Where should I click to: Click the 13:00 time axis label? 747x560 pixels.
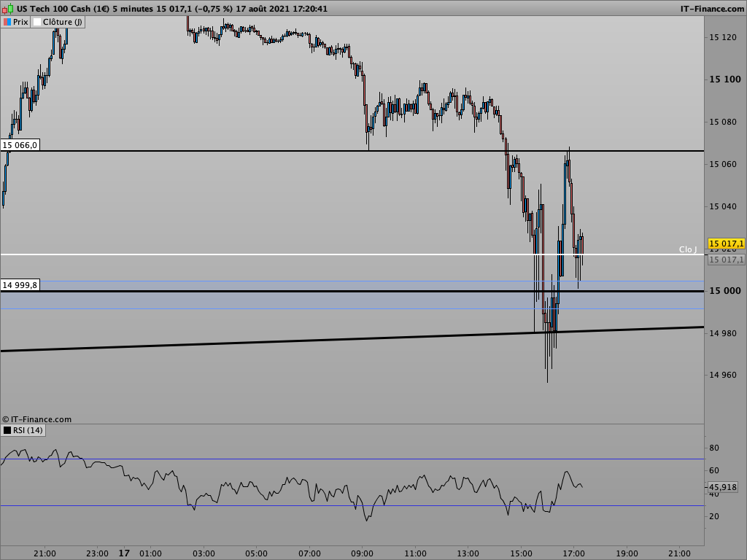pyautogui.click(x=468, y=553)
